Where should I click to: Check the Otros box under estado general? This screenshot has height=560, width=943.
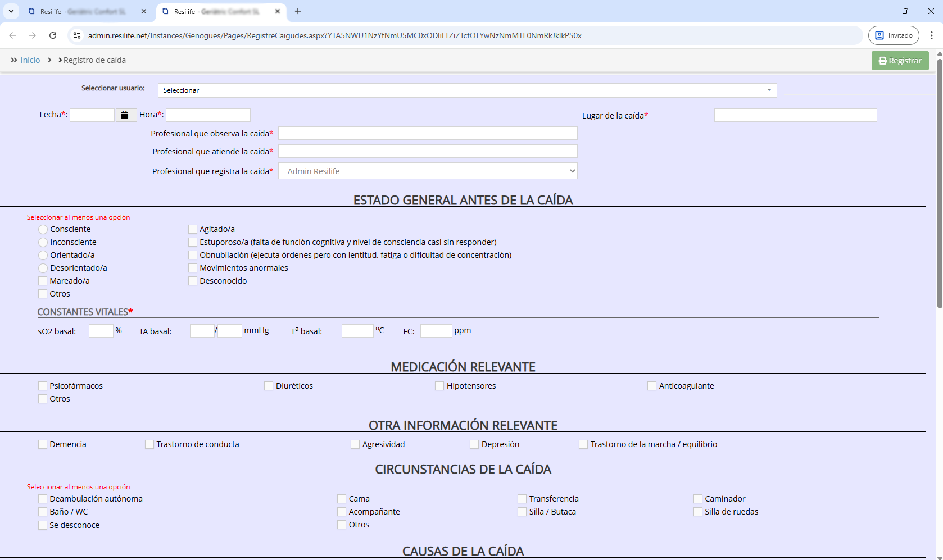43,294
